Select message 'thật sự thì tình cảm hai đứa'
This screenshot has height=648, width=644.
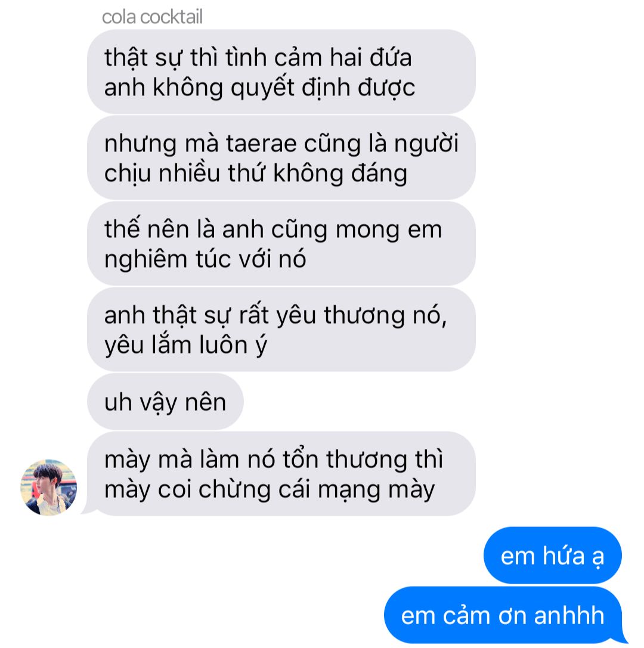(281, 72)
